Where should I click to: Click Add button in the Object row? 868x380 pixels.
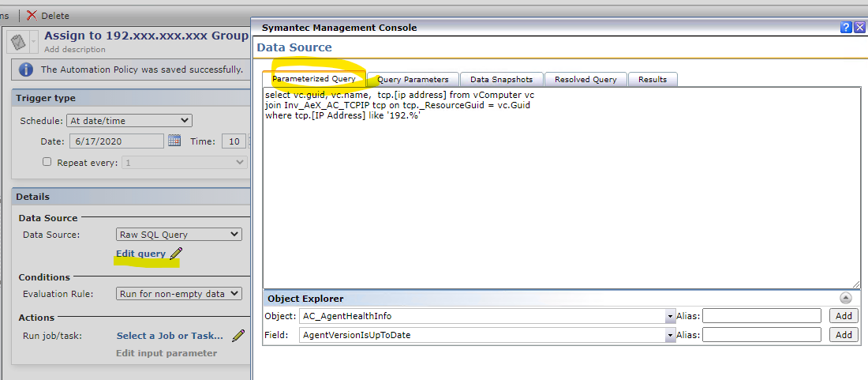point(844,316)
